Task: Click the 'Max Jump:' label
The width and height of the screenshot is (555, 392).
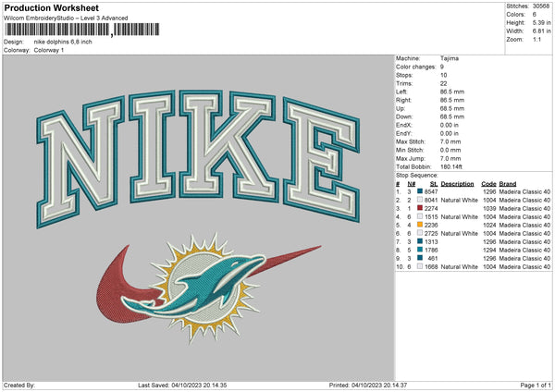Action: coord(410,158)
